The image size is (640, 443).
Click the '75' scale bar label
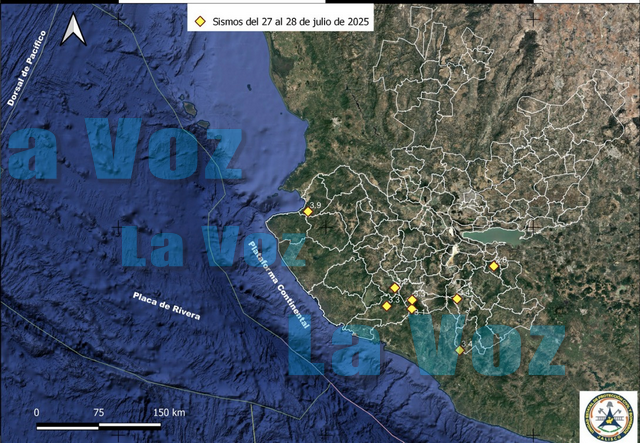pyautogui.click(x=99, y=412)
